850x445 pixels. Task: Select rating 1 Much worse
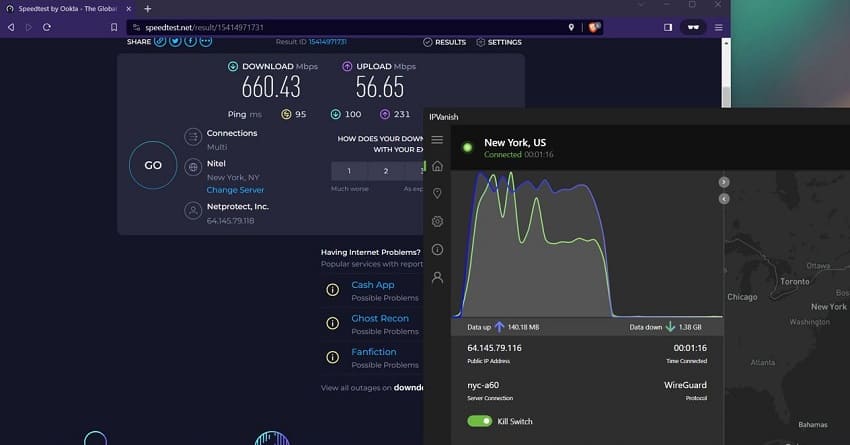(349, 171)
